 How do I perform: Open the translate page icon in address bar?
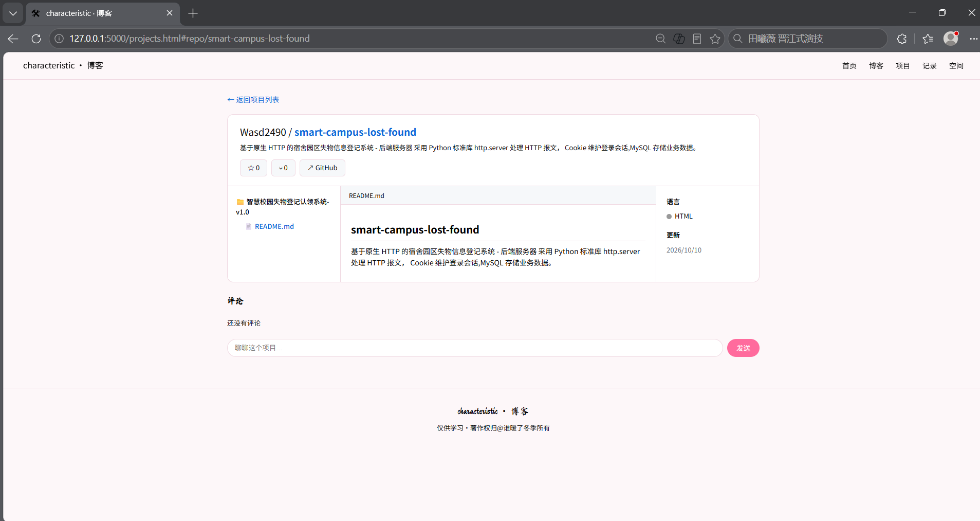(679, 39)
